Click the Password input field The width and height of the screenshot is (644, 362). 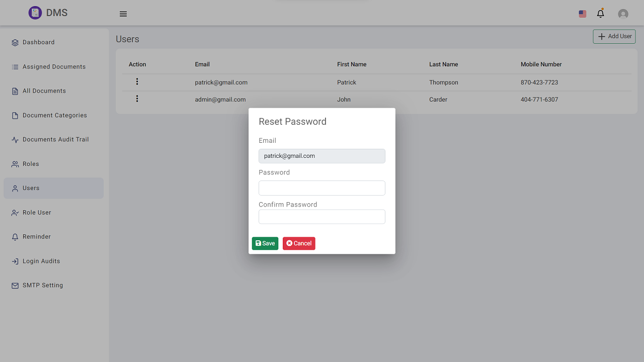tap(321, 188)
